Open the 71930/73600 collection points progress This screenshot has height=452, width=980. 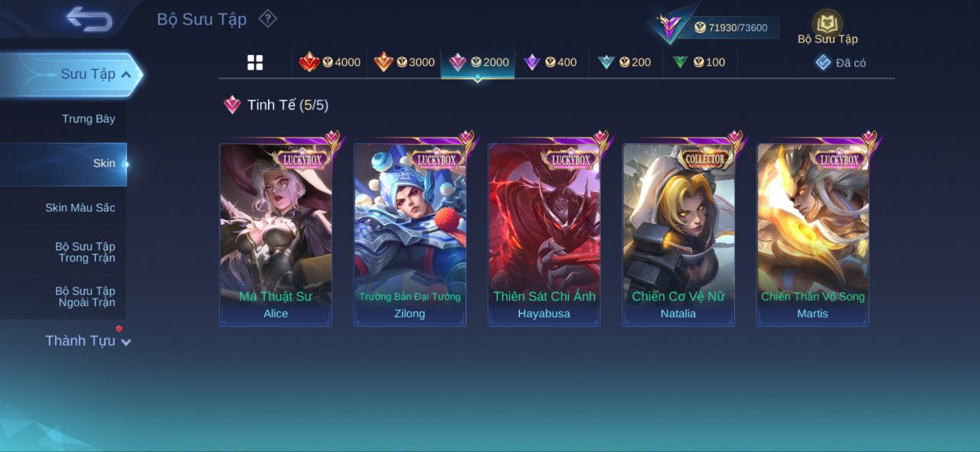point(730,28)
